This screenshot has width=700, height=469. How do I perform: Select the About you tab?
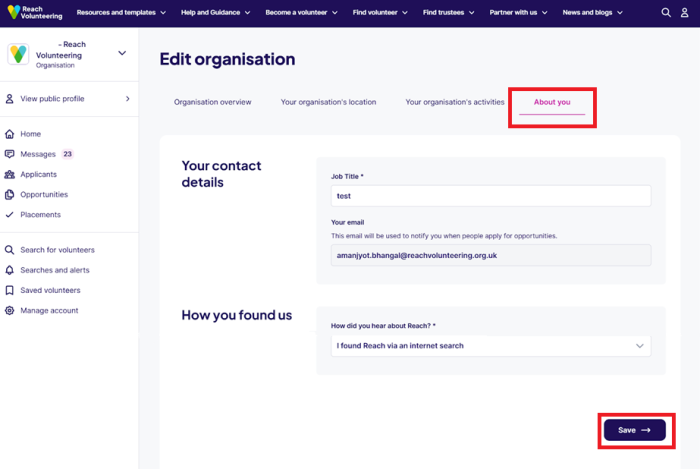[552, 102]
